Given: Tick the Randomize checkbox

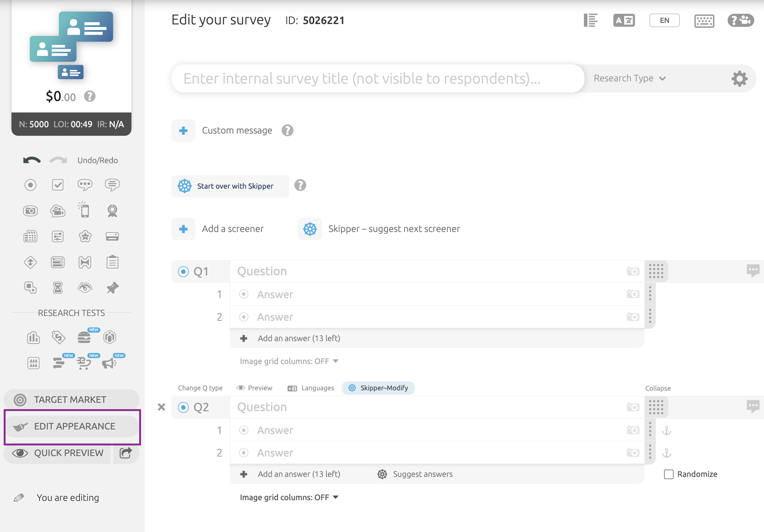Looking at the screenshot, I should click(x=668, y=474).
